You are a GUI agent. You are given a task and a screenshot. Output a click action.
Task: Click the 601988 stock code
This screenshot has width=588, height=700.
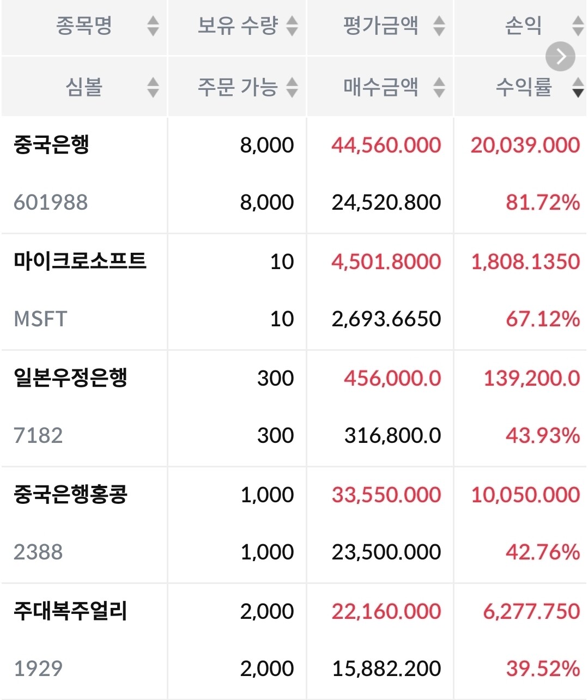pos(51,203)
